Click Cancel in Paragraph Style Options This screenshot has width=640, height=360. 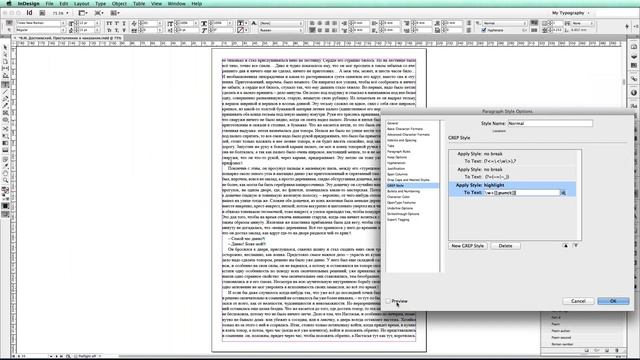pos(578,301)
